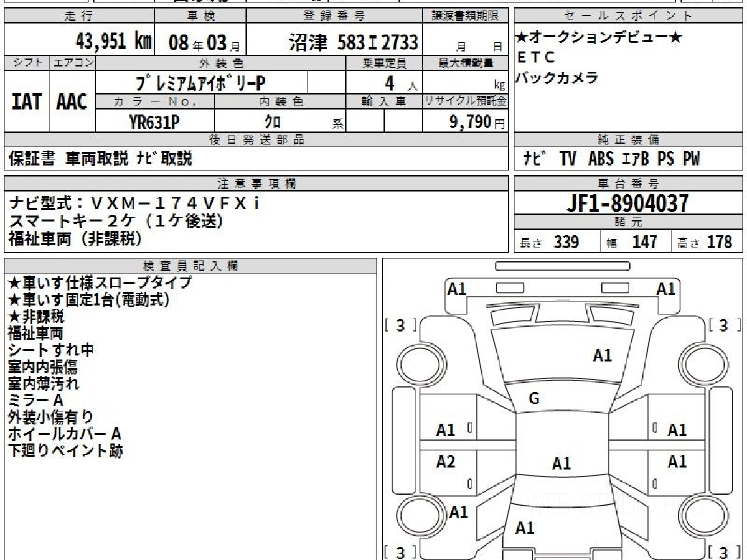Select the ETC sales point line
Image resolution: width=747 pixels, height=560 pixels.
pos(536,58)
